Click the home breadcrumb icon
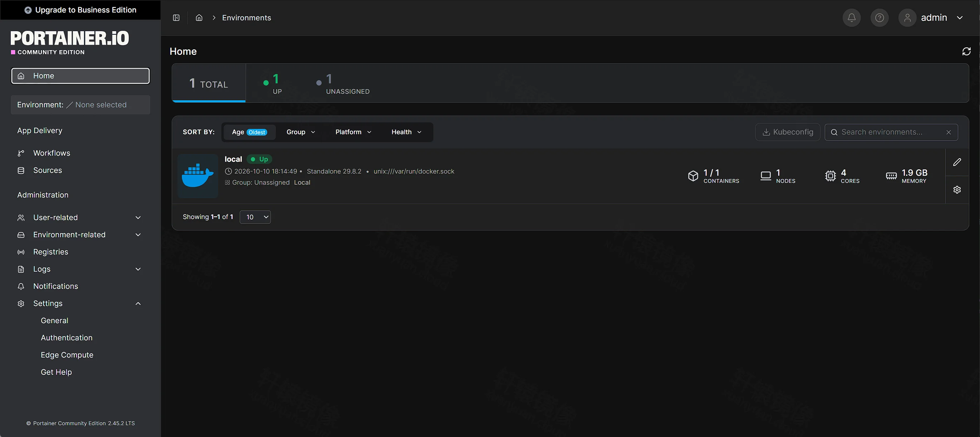Image resolution: width=980 pixels, height=437 pixels. coord(199,18)
